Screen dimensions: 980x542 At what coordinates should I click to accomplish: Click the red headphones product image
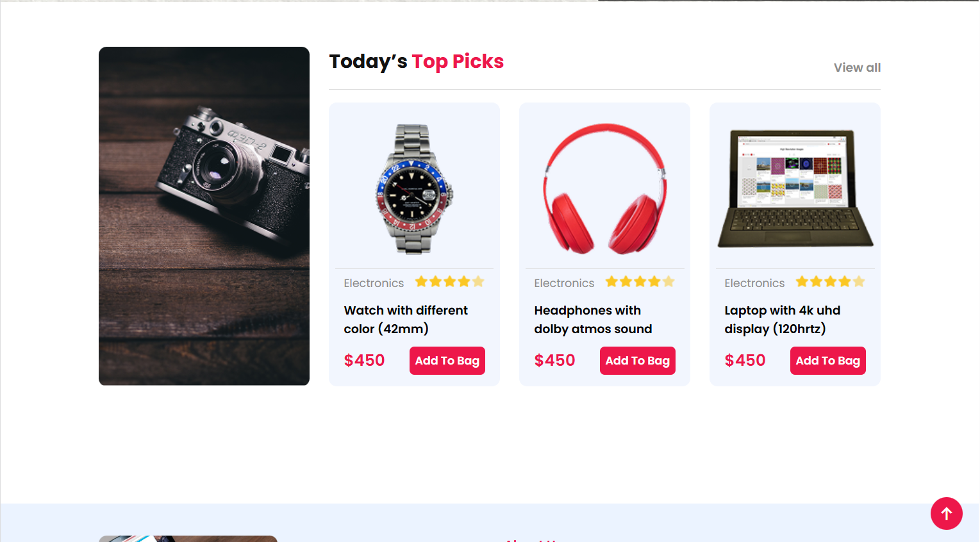point(604,188)
